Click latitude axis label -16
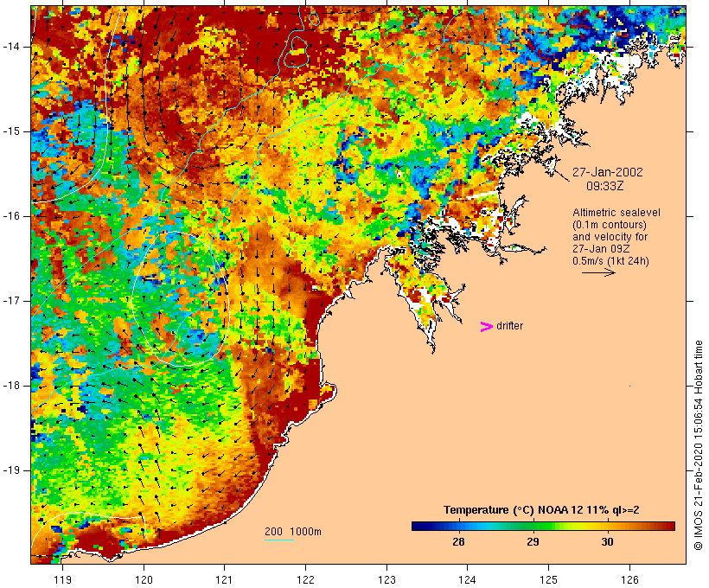709x588 pixels. (11, 216)
